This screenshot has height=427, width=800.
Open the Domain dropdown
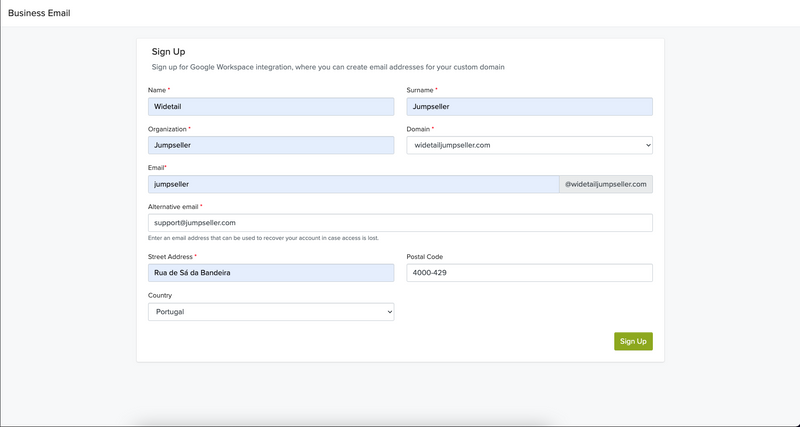point(530,145)
